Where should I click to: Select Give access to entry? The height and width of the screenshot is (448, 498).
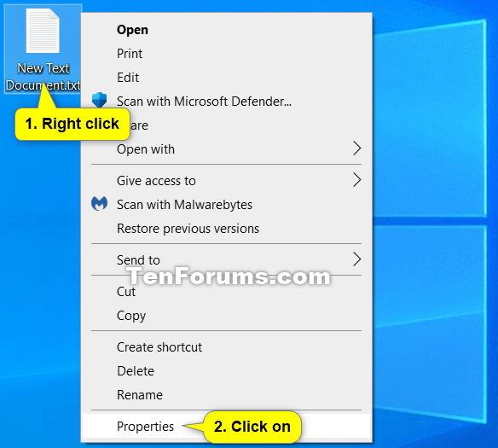click(x=227, y=181)
